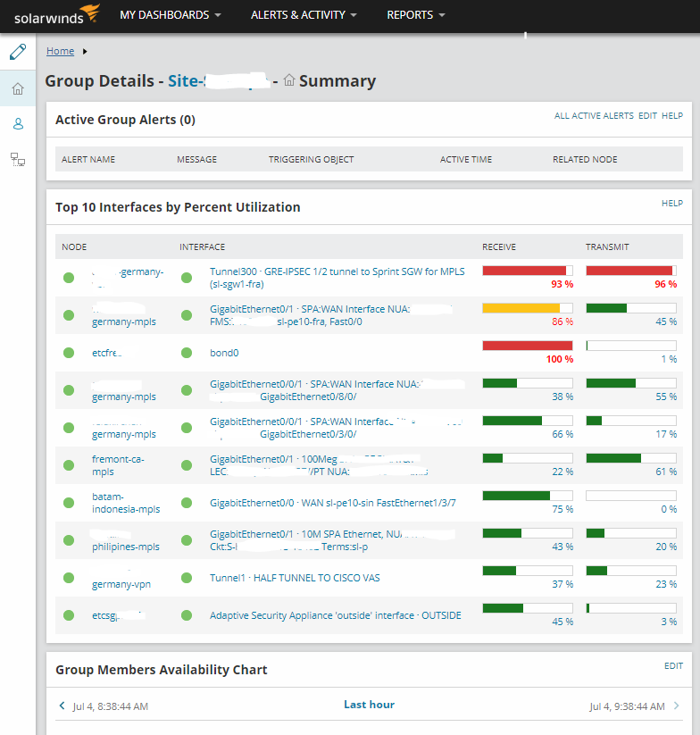Click the SolarWinds logo
This screenshot has height=735, width=700.
(x=56, y=14)
